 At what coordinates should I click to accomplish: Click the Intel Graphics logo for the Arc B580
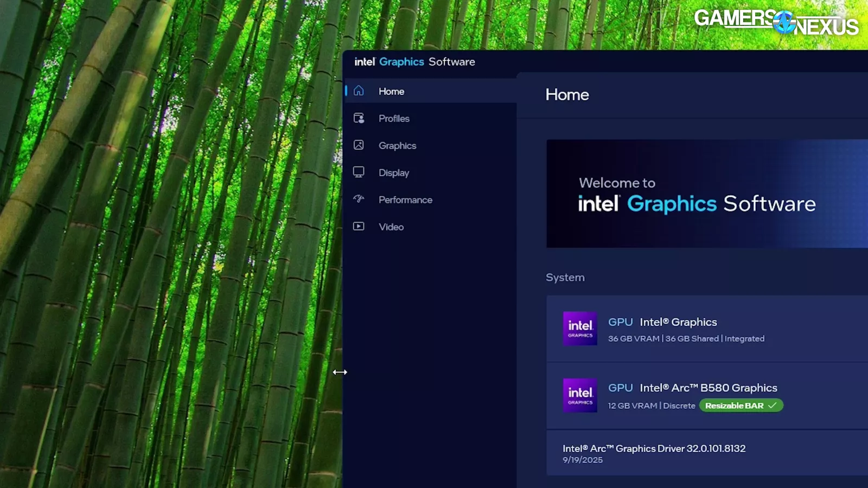(x=579, y=395)
